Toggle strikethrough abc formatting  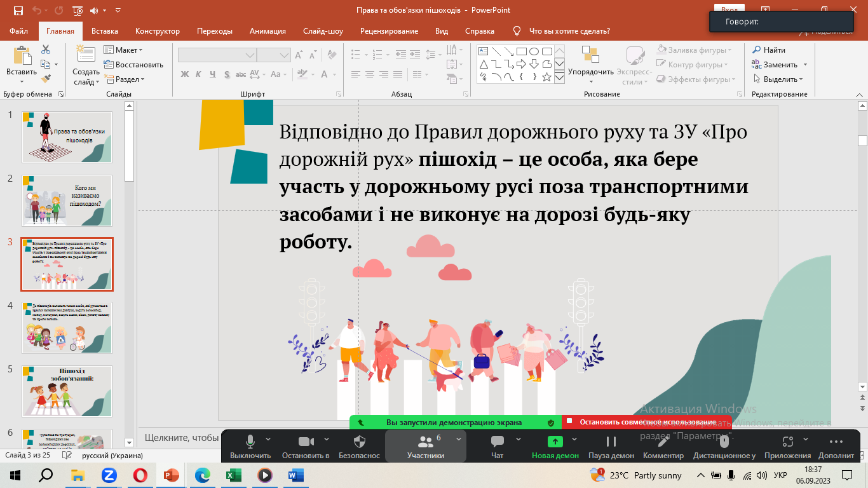[x=241, y=74]
